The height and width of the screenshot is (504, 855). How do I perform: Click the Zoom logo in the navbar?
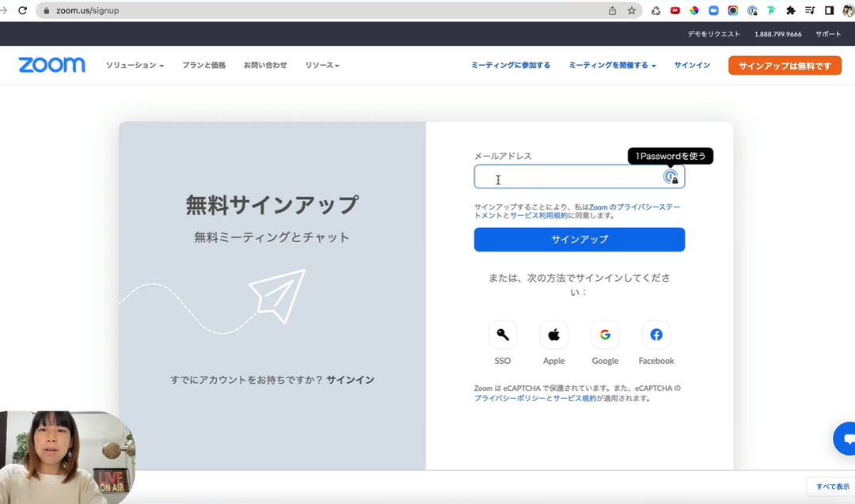coord(51,65)
